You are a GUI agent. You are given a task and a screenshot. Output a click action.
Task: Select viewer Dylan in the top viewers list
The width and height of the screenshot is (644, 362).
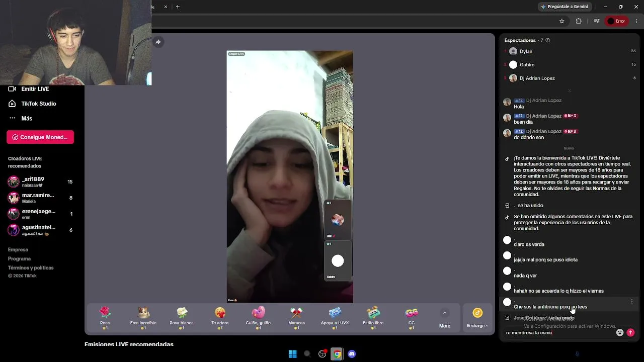(x=570, y=51)
